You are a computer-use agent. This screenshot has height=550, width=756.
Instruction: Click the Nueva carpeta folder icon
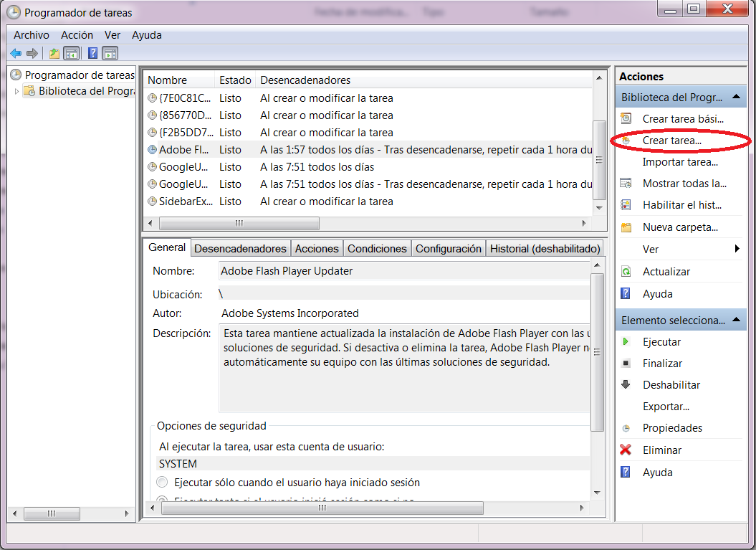click(x=626, y=227)
